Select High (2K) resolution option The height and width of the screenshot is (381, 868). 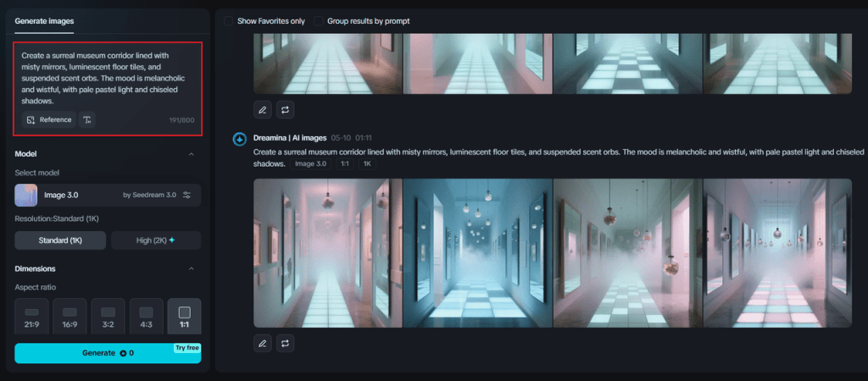(156, 240)
